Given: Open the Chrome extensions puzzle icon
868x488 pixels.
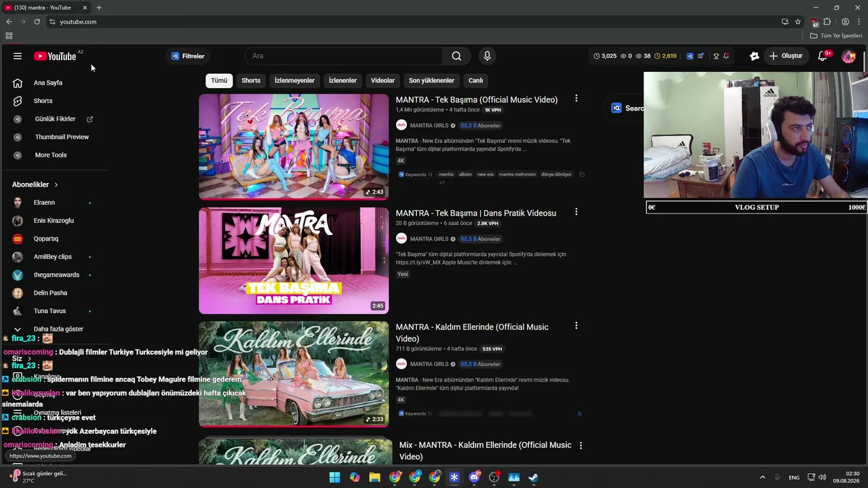Looking at the screenshot, I should coord(827,22).
